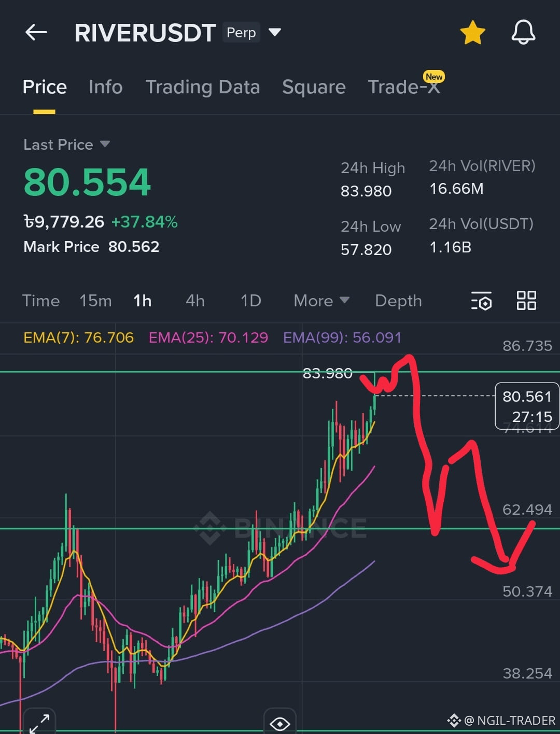Click the EMA(99): 56.091 indicator label
The height and width of the screenshot is (734, 560).
pyautogui.click(x=342, y=338)
